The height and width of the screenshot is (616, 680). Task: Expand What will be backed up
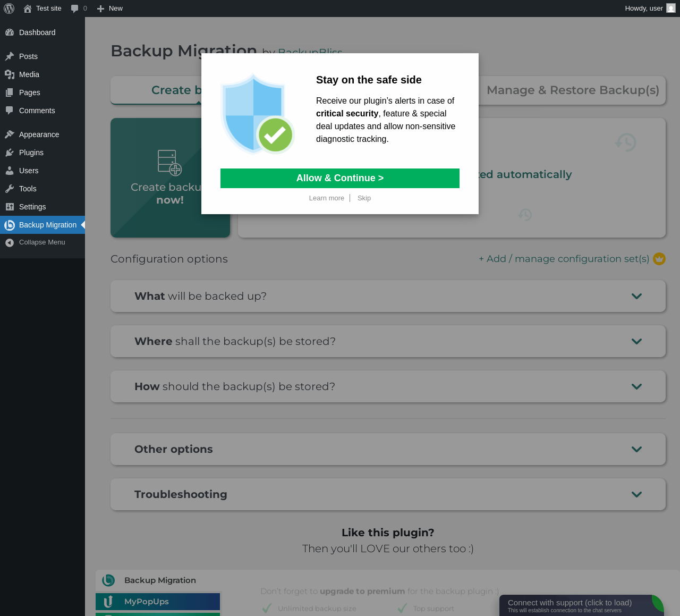coord(388,296)
